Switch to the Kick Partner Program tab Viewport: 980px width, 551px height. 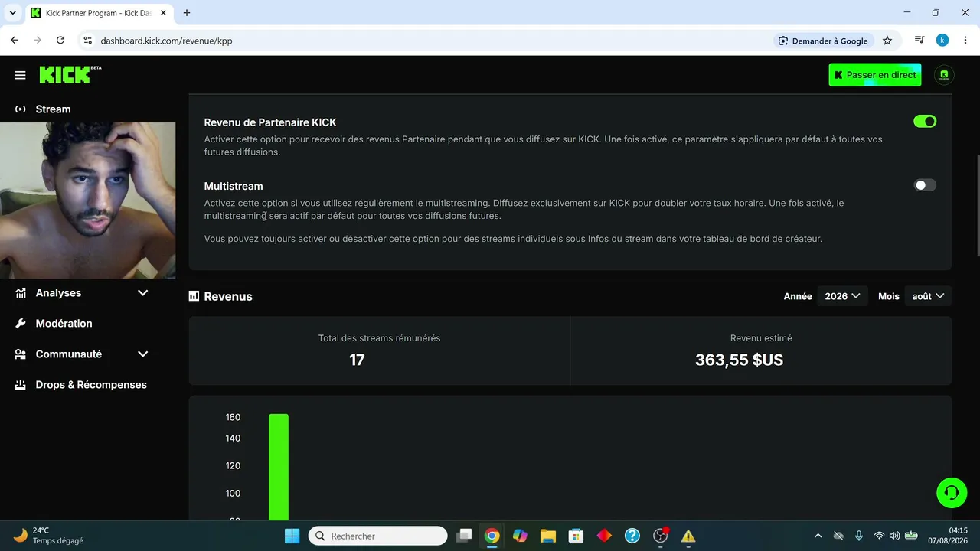(x=100, y=13)
